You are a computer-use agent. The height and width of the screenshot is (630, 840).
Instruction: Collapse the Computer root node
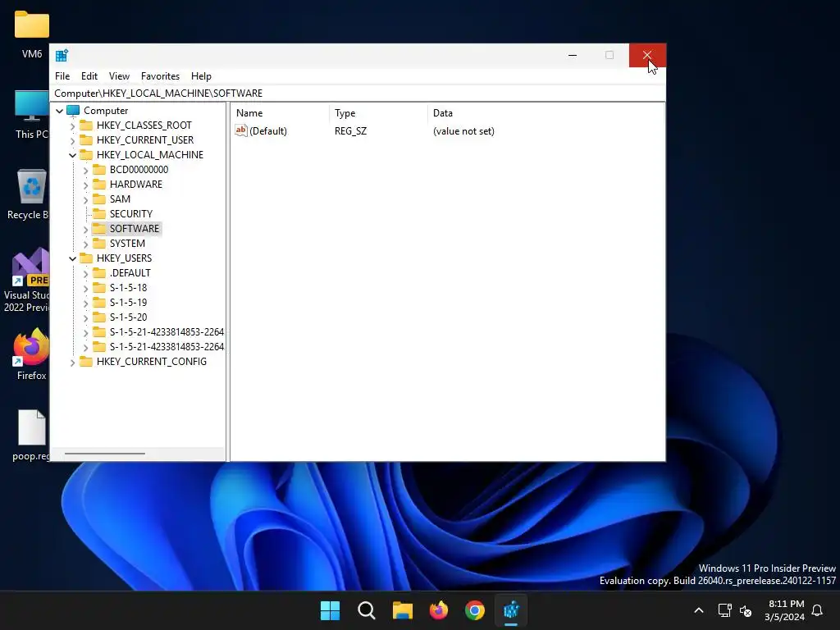tap(59, 111)
